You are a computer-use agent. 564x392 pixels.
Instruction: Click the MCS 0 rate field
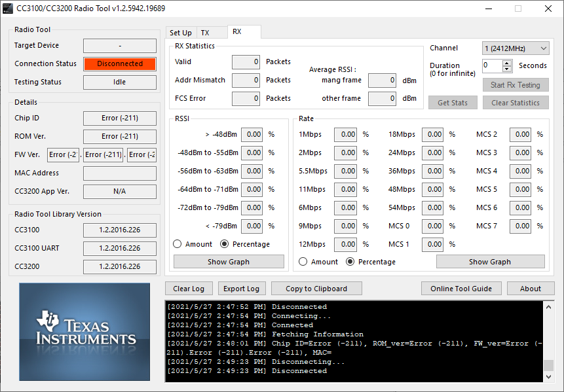pyautogui.click(x=433, y=226)
